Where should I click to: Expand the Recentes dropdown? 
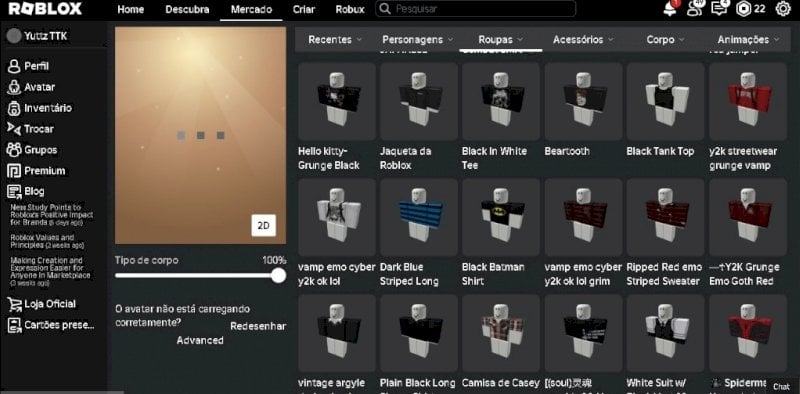tap(335, 39)
